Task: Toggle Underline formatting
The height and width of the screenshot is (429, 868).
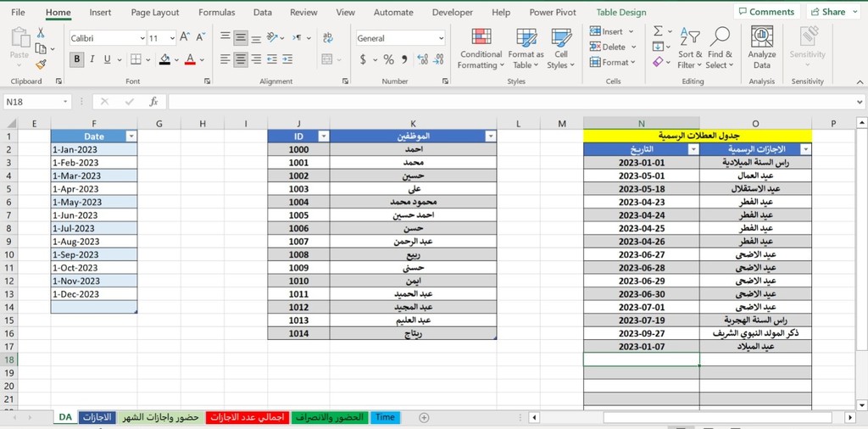Action: (x=107, y=59)
